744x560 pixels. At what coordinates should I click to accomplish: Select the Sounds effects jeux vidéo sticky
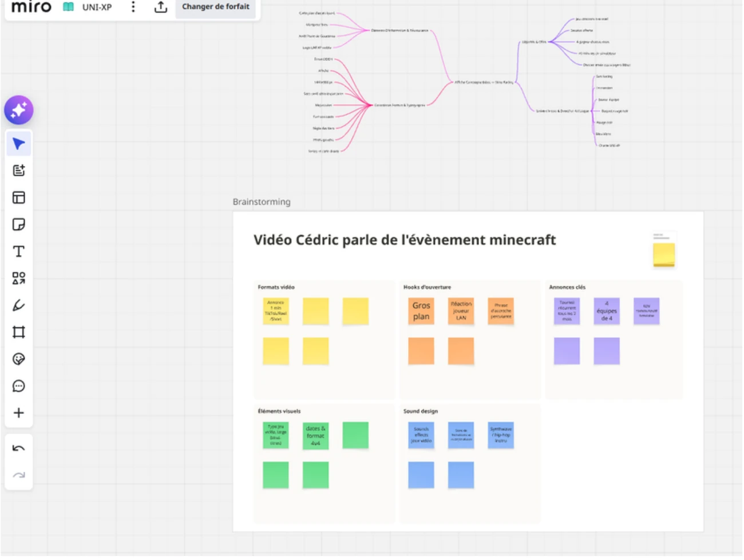coord(421,435)
